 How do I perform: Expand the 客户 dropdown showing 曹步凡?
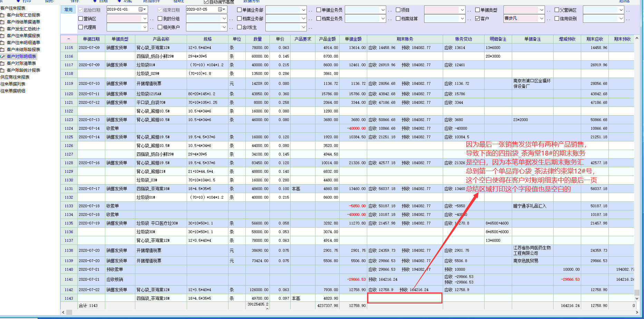pos(541,19)
